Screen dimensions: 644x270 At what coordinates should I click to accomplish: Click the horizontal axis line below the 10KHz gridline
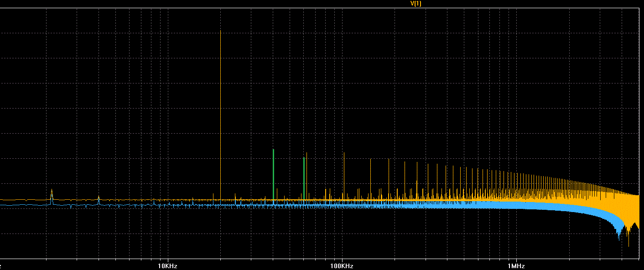tap(168, 258)
